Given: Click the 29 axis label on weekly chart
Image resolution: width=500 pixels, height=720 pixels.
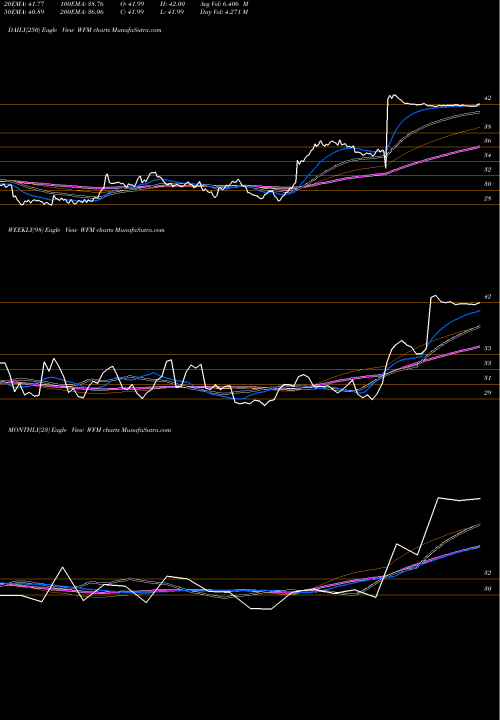Looking at the screenshot, I should [x=488, y=393].
